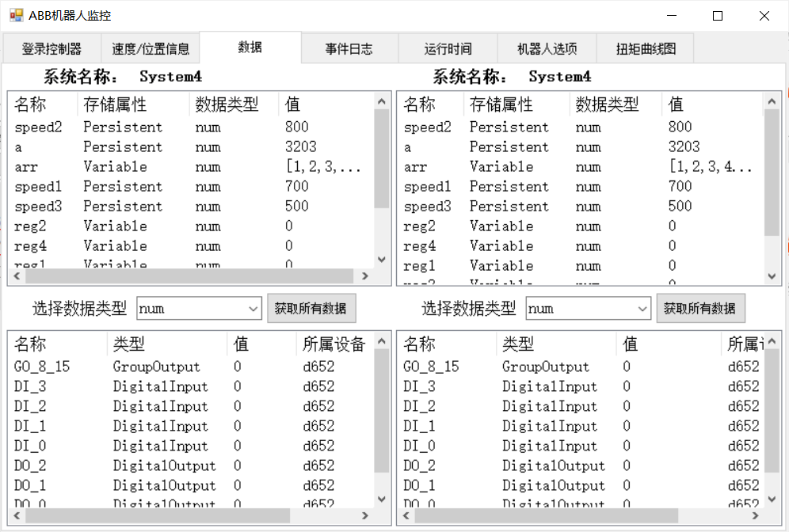Switch to the 登录控制器 tab
This screenshot has height=532, width=789.
point(51,48)
